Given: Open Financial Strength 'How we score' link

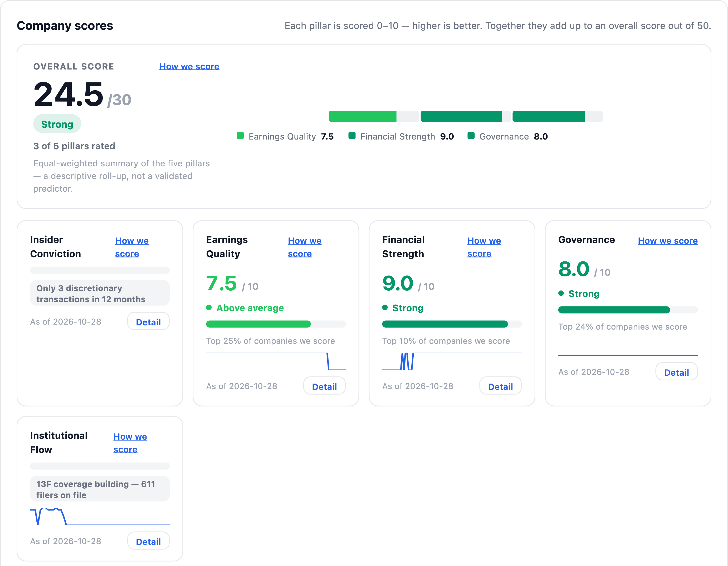Looking at the screenshot, I should [x=484, y=247].
